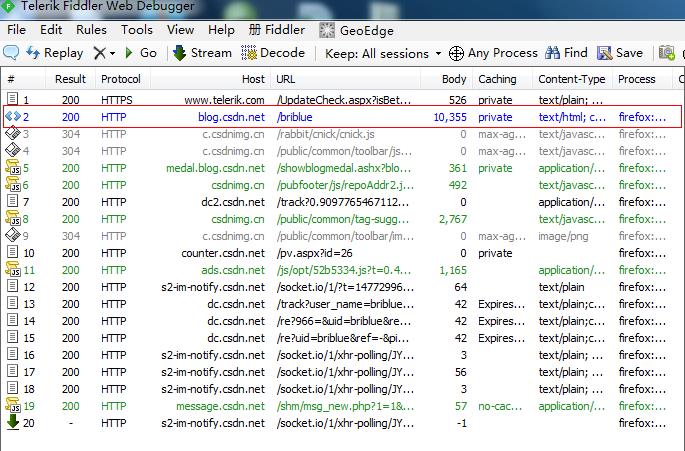
Task: Click the Go button in the toolbar
Action: 141,53
